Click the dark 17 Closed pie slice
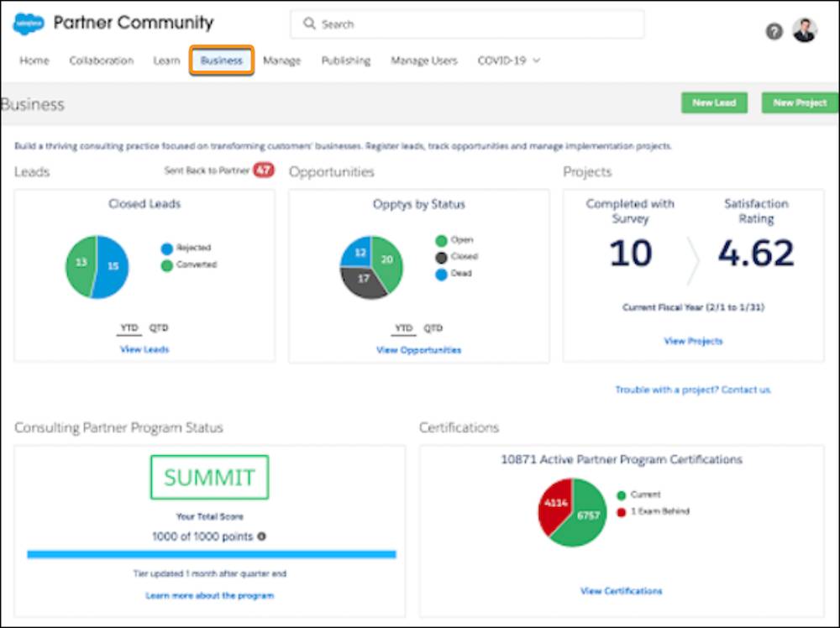The height and width of the screenshot is (628, 840). coord(363,279)
